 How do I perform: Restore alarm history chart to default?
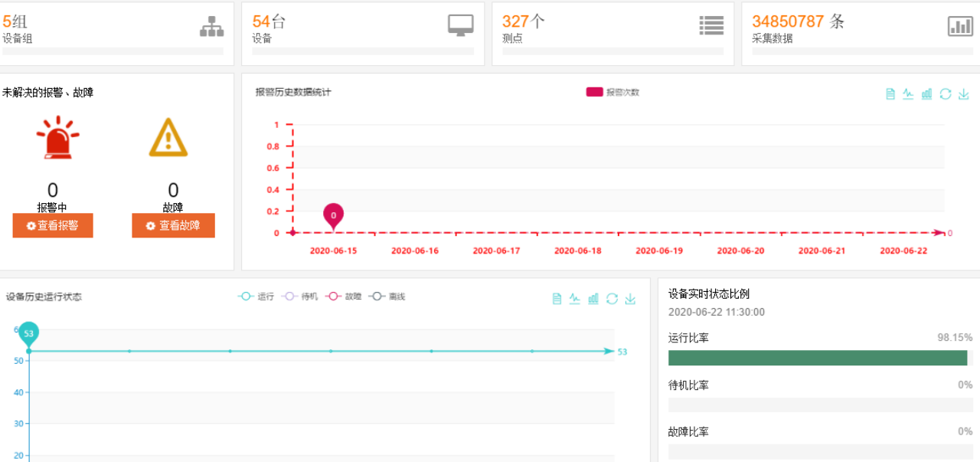click(x=945, y=93)
